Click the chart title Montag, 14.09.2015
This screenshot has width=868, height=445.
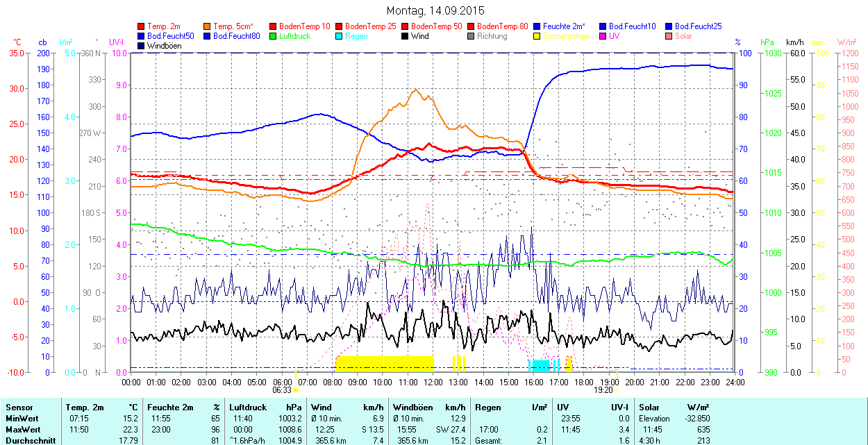(435, 10)
